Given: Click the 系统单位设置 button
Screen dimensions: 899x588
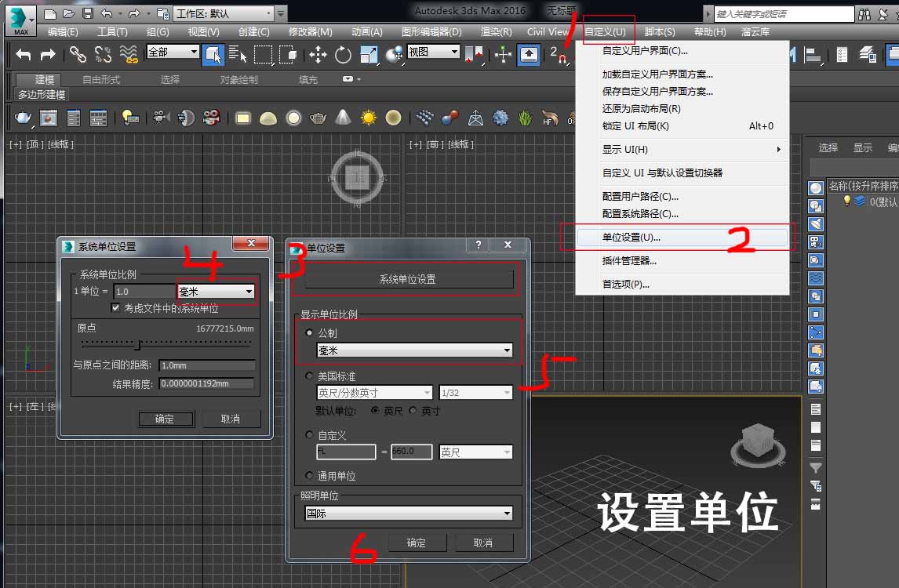Looking at the screenshot, I should (407, 280).
